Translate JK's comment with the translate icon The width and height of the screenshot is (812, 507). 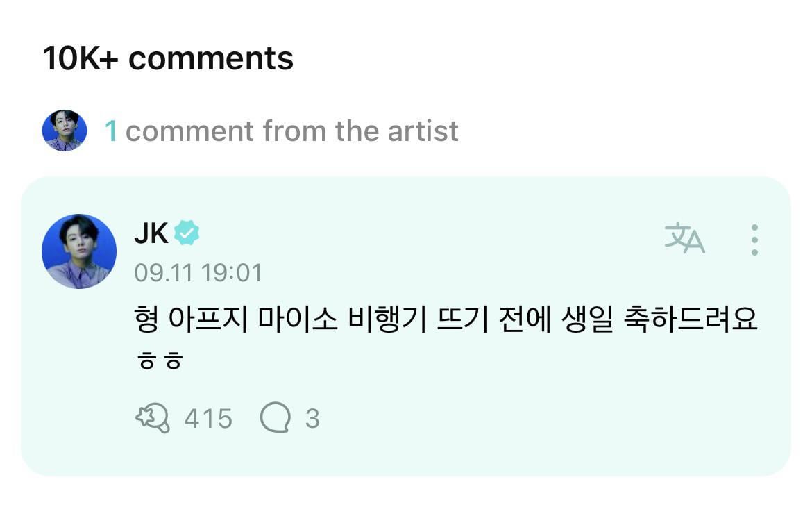point(684,239)
